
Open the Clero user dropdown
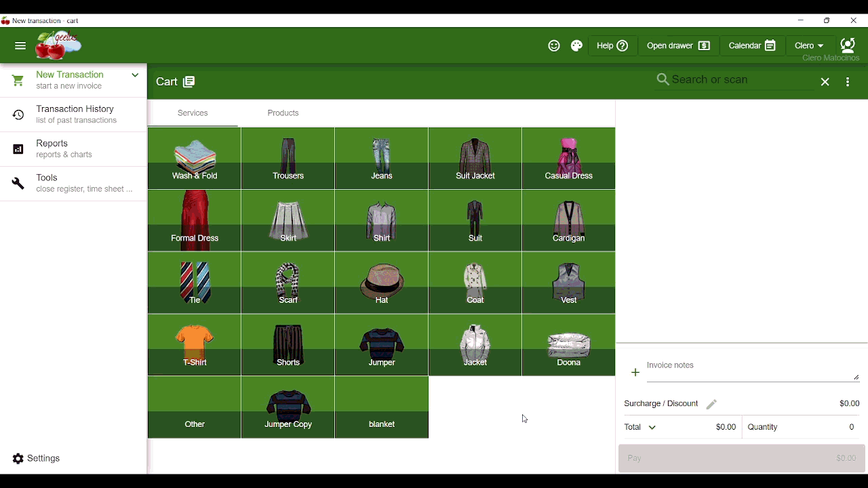click(x=810, y=46)
